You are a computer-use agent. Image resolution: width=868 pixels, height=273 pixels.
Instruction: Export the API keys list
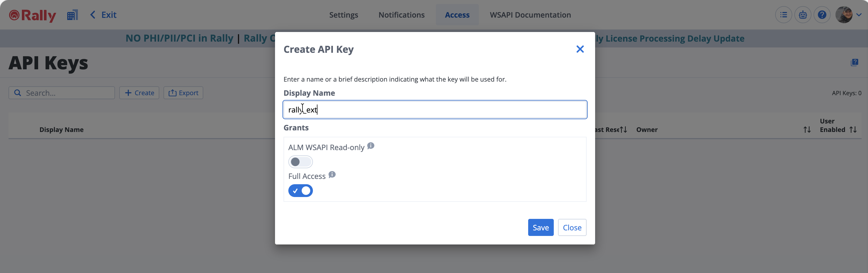coord(183,93)
